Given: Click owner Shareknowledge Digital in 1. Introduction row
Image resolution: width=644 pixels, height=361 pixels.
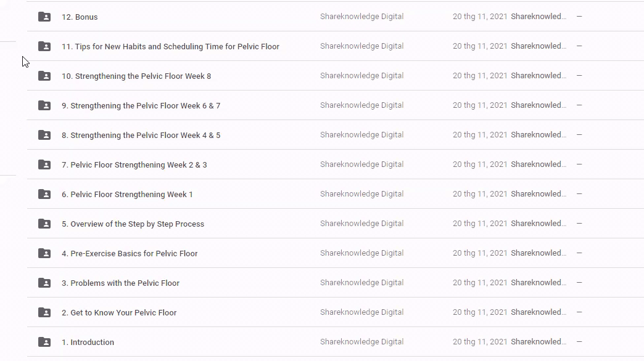Looking at the screenshot, I should tap(361, 342).
